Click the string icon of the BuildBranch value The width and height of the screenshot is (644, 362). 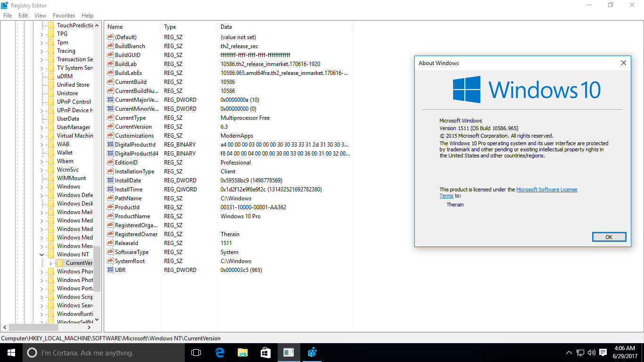pyautogui.click(x=110, y=46)
